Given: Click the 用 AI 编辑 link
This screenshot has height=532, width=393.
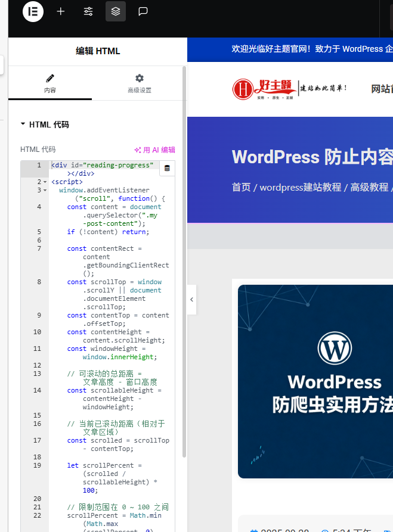Looking at the screenshot, I should [x=155, y=150].
